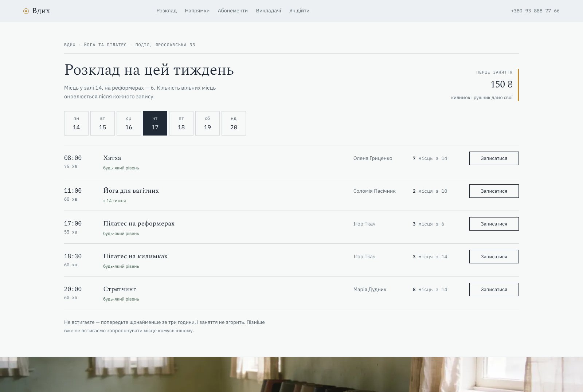Click the '3 місця з 6' availability

(x=429, y=224)
